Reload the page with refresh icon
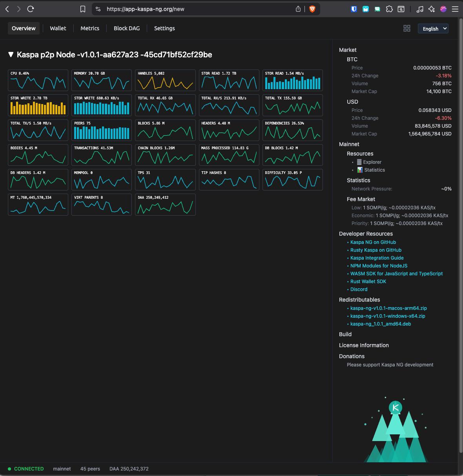Screen dimensions: 463x476 (31, 9)
